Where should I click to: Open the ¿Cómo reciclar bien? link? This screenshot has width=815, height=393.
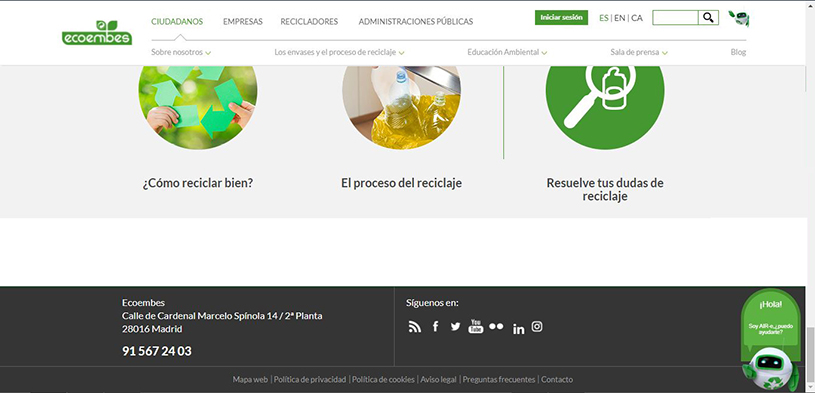198,184
